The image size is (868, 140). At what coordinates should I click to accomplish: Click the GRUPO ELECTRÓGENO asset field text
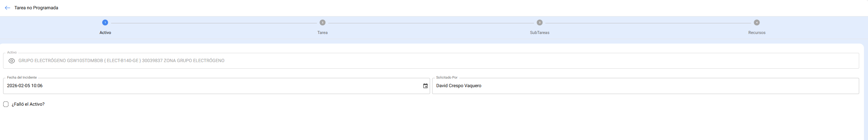[x=121, y=61]
